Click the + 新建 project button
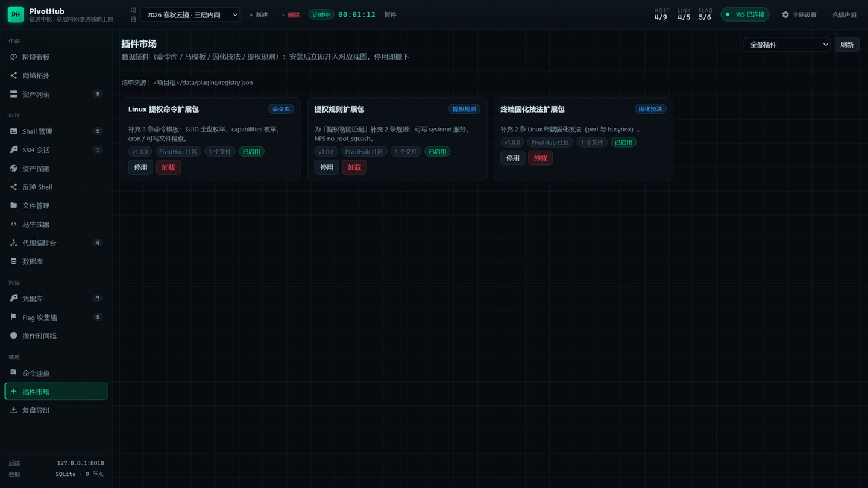 coord(259,14)
